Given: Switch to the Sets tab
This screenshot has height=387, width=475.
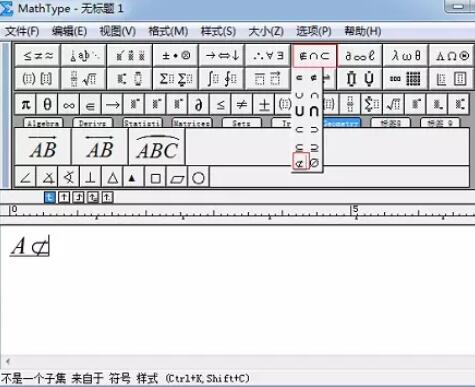Looking at the screenshot, I should coord(241,123).
